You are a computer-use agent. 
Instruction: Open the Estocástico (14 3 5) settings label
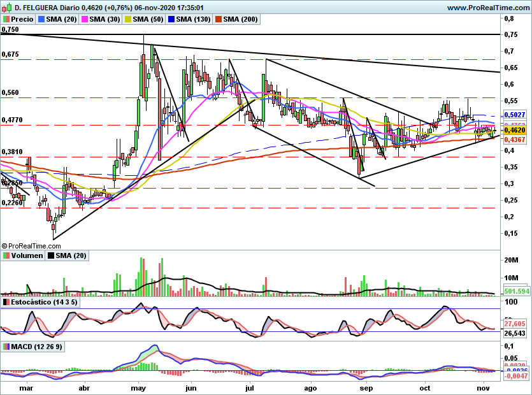click(x=44, y=302)
